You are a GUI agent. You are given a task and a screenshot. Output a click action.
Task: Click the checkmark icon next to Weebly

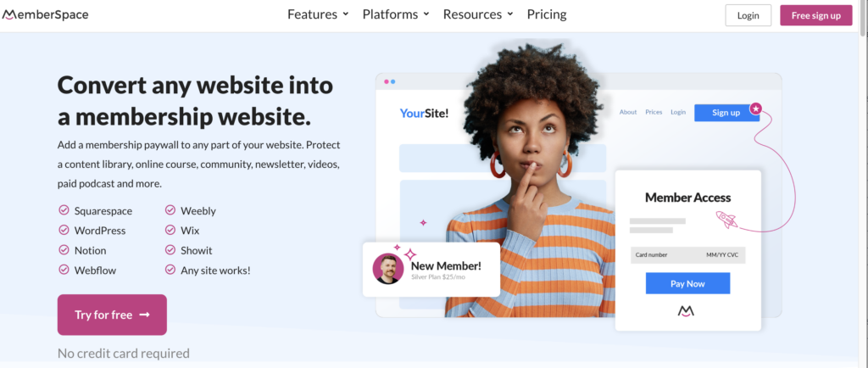pyautogui.click(x=170, y=210)
